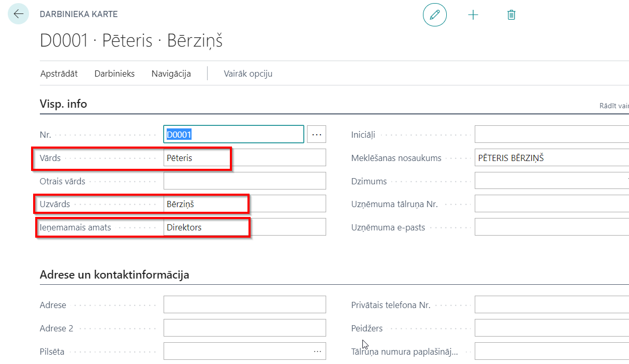Image resolution: width=629 pixels, height=364 pixels.
Task: Open lookup ellipsis next to Nr. field
Action: 317,135
